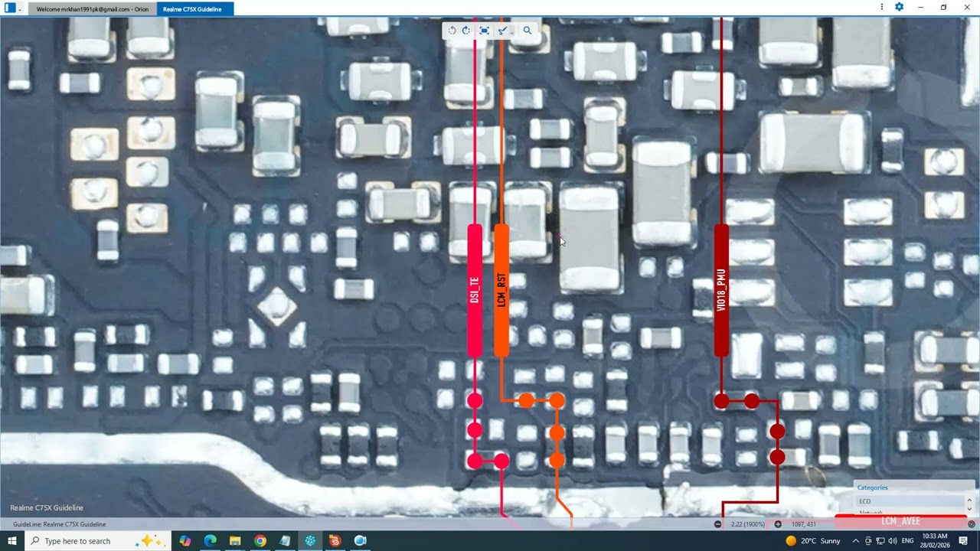The image size is (980, 551).
Task: Select the Realme C75X Guideline tab
Action: point(192,9)
